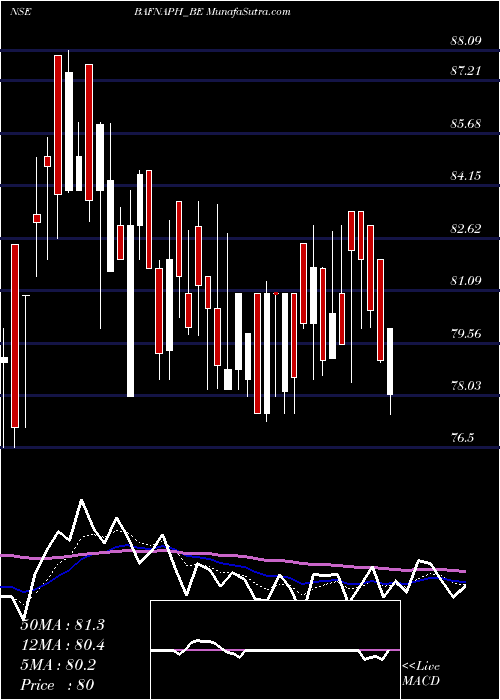500x700 pixels.
Task: Click the 12MA : 80.4 readout
Action: click(x=62, y=645)
